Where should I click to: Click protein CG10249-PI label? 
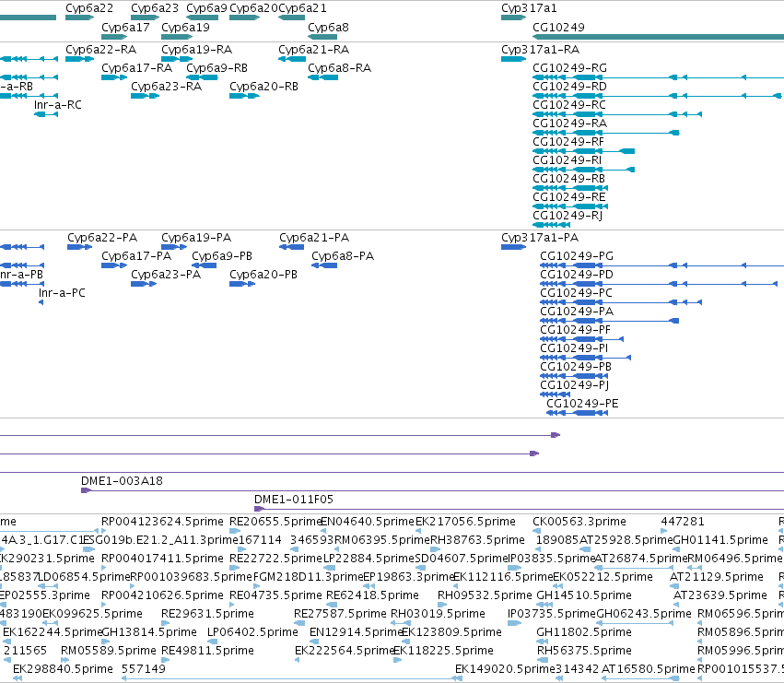coord(574,348)
